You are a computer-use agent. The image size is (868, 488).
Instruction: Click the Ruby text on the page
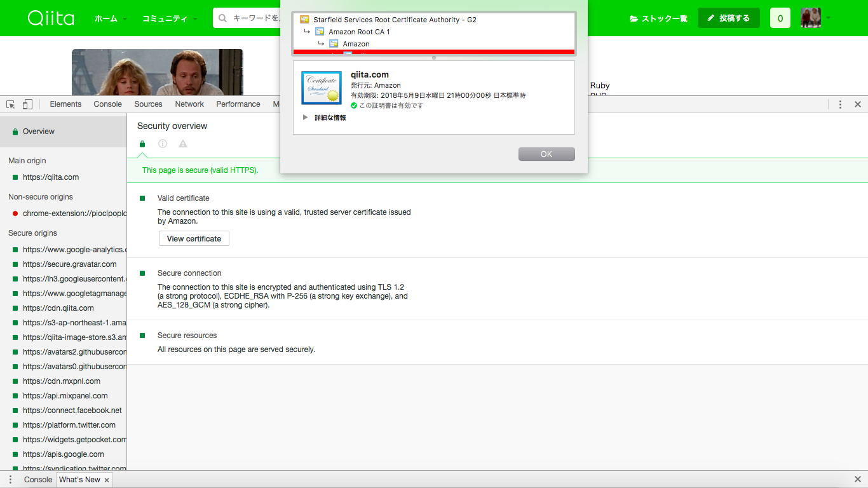[x=600, y=86]
